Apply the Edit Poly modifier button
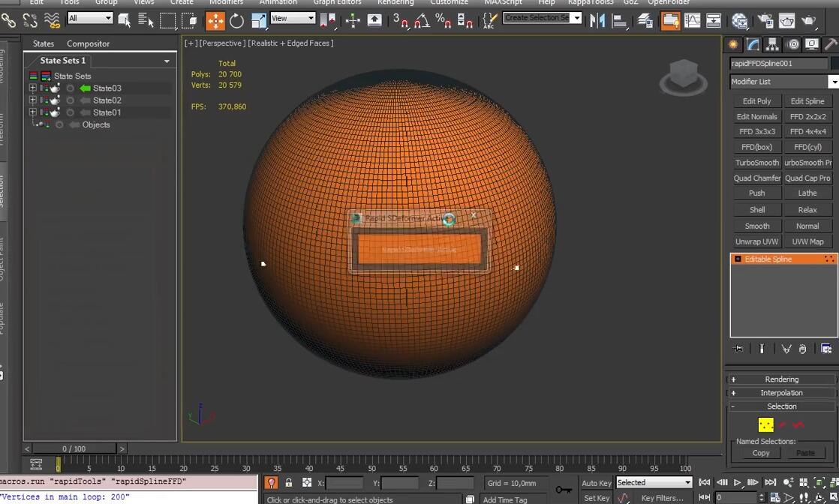The width and height of the screenshot is (839, 504). point(756,101)
